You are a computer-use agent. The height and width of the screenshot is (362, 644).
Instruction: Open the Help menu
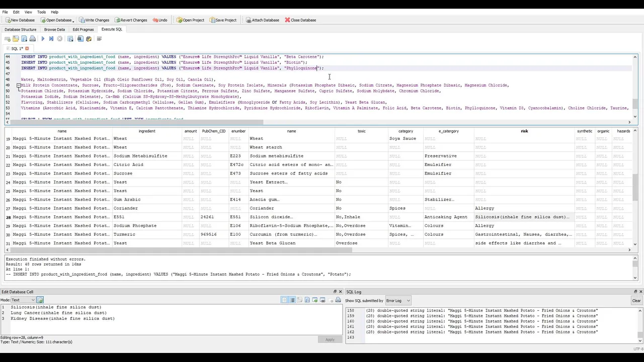click(x=54, y=12)
